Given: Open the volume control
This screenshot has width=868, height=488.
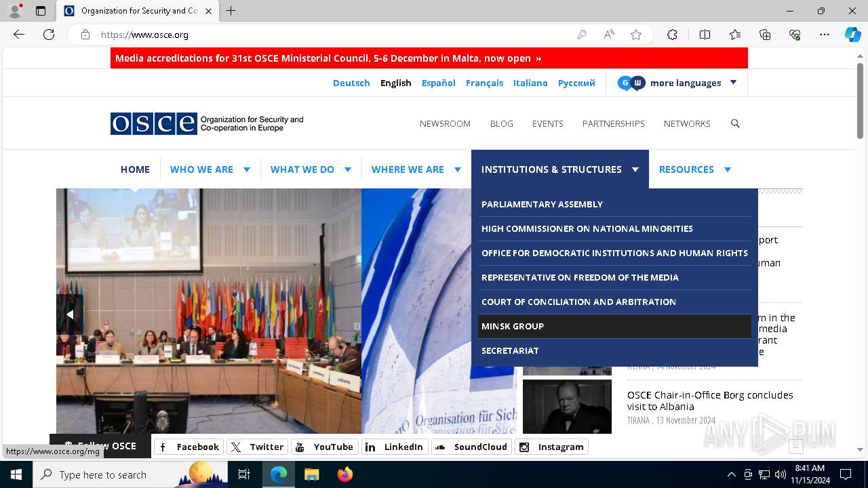Looking at the screenshot, I should (781, 474).
